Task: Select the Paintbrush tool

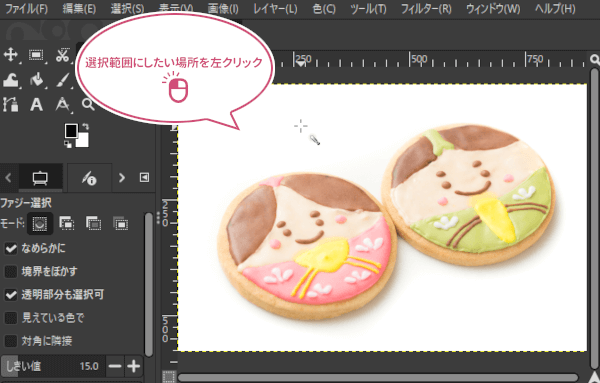Action: pos(62,80)
